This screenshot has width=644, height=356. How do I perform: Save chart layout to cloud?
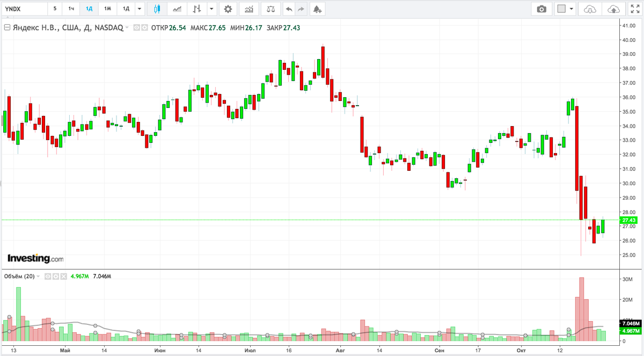coord(613,9)
